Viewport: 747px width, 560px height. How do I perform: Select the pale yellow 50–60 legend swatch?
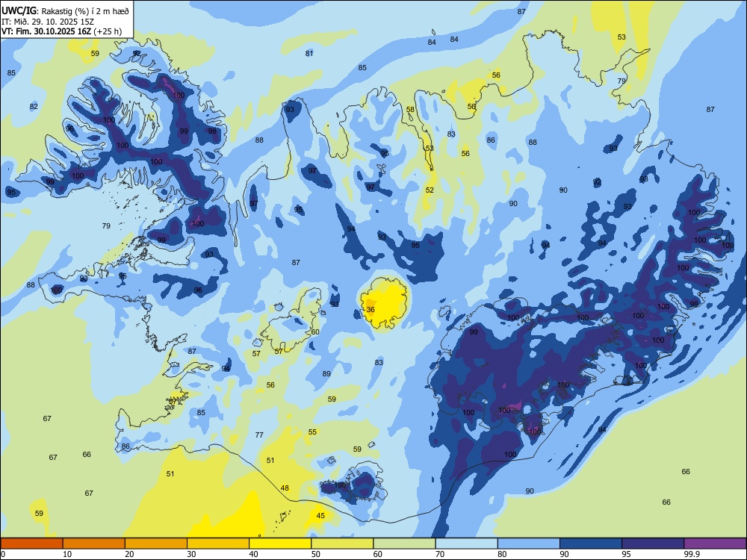343,544
